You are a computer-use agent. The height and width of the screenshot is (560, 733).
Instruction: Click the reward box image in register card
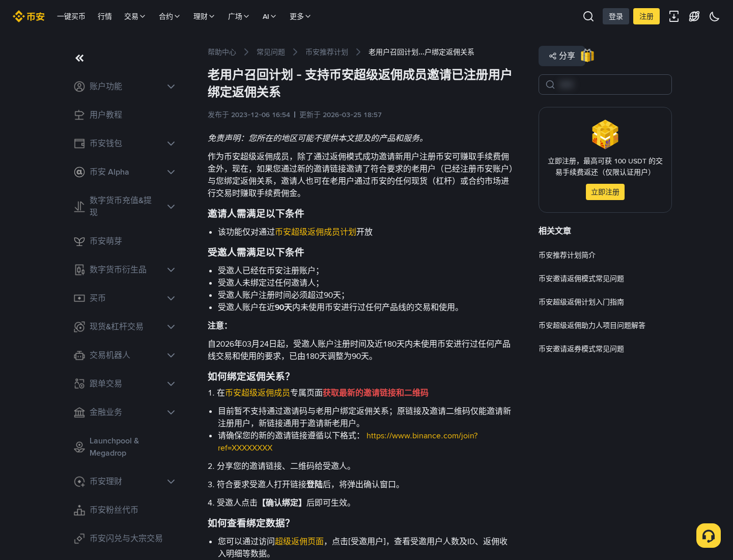pos(605,134)
